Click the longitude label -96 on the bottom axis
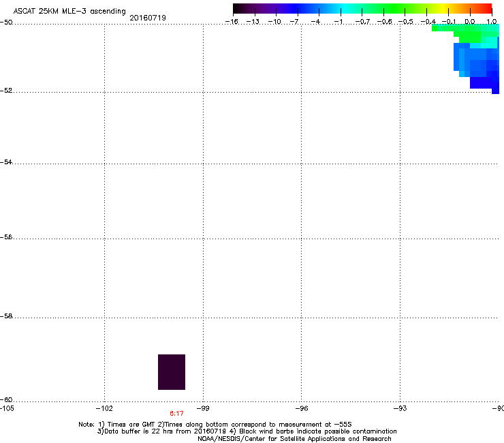 click(302, 408)
